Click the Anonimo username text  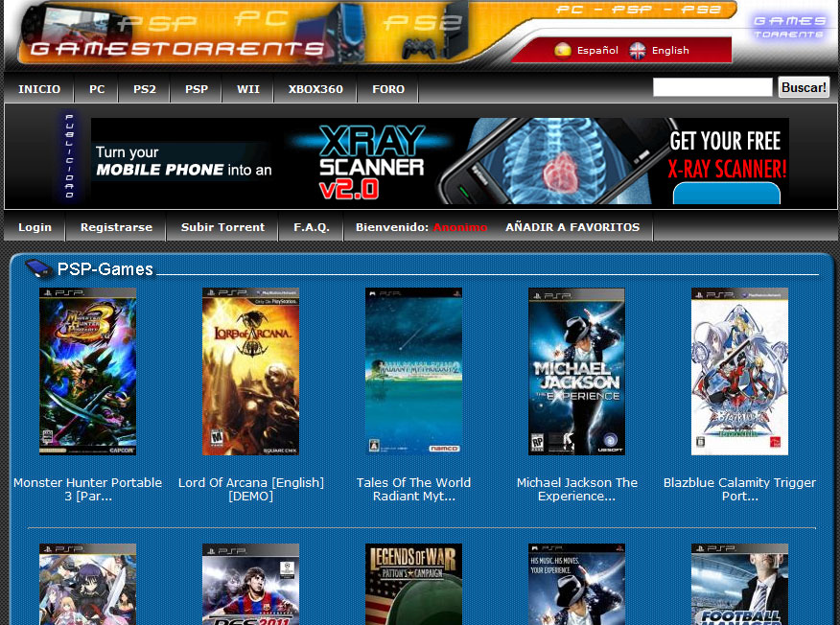click(460, 227)
